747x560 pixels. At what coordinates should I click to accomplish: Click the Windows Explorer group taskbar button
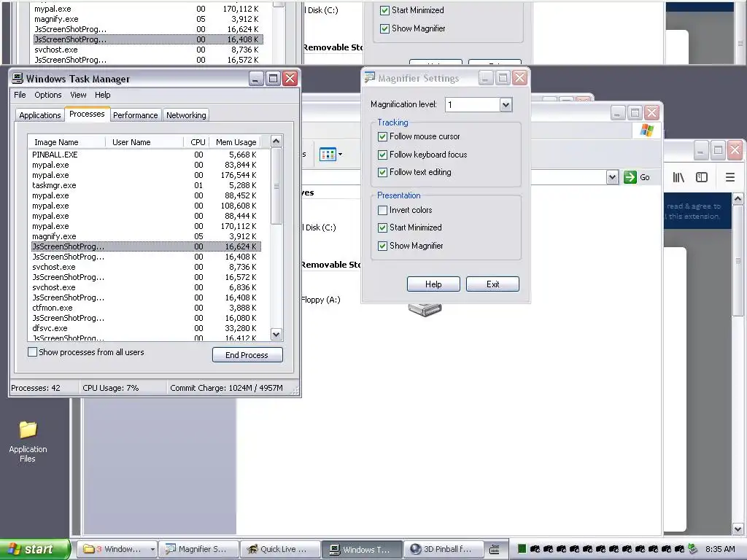pyautogui.click(x=117, y=549)
